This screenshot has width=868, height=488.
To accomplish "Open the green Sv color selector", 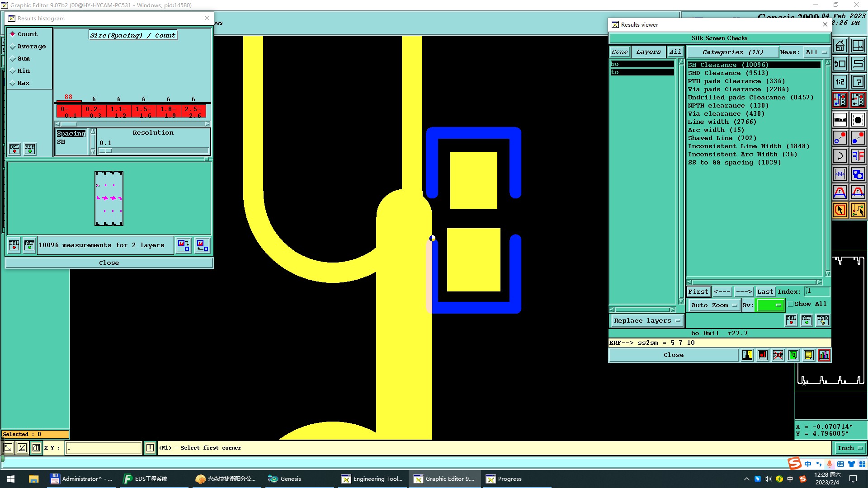I will [x=770, y=305].
